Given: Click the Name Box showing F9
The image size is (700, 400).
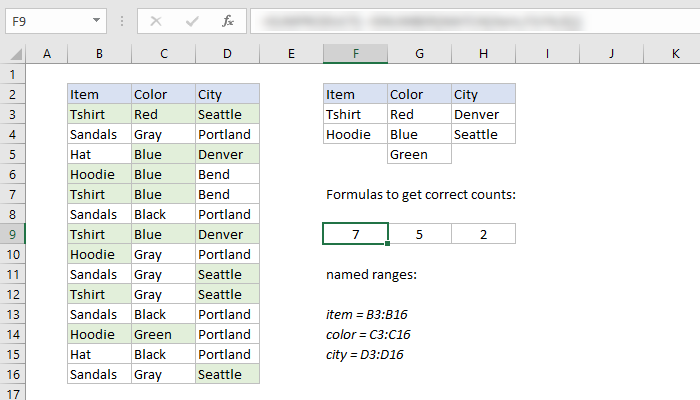Looking at the screenshot, I should [x=45, y=19].
